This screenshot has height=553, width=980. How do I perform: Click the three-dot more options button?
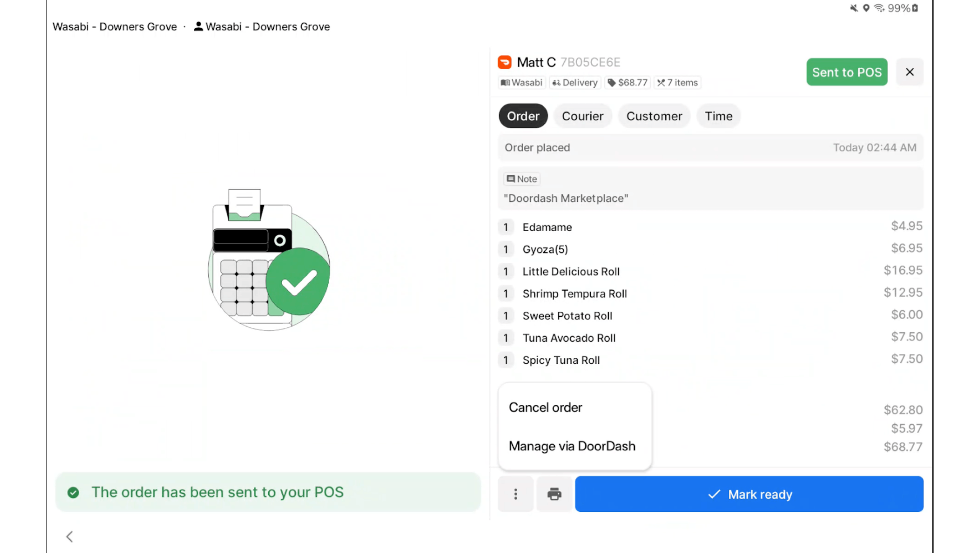[x=515, y=494]
